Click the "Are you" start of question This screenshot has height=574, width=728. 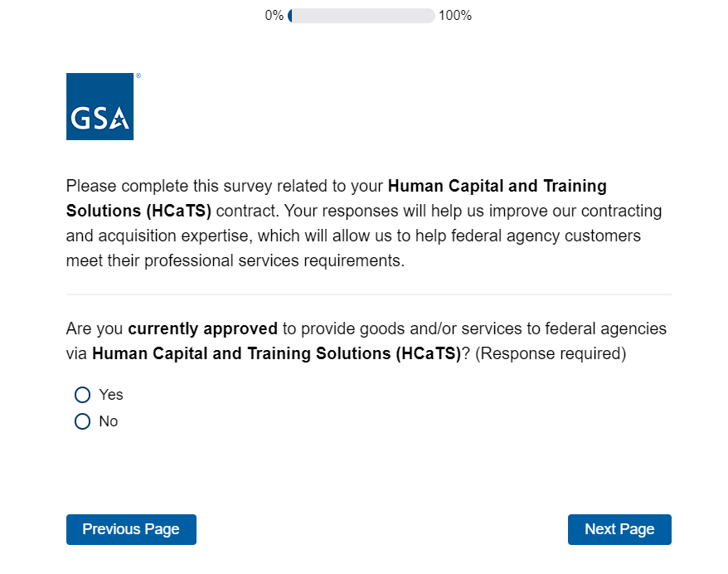[95, 328]
